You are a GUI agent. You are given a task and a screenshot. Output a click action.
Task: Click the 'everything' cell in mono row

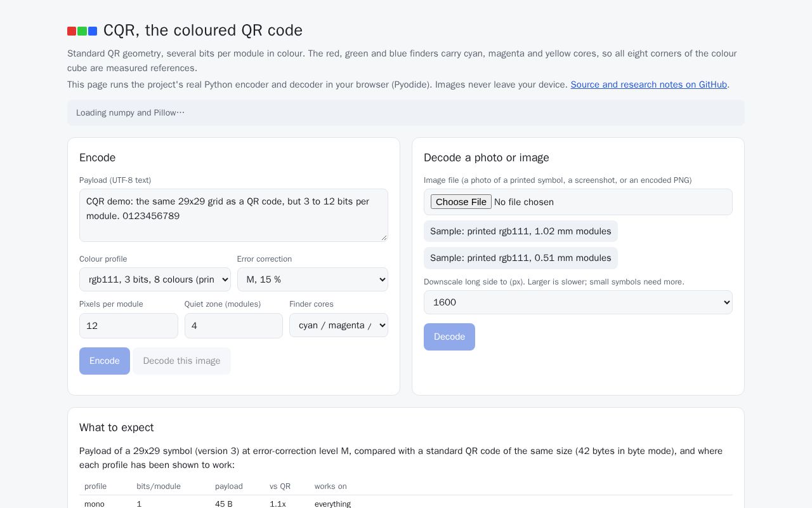(x=332, y=504)
